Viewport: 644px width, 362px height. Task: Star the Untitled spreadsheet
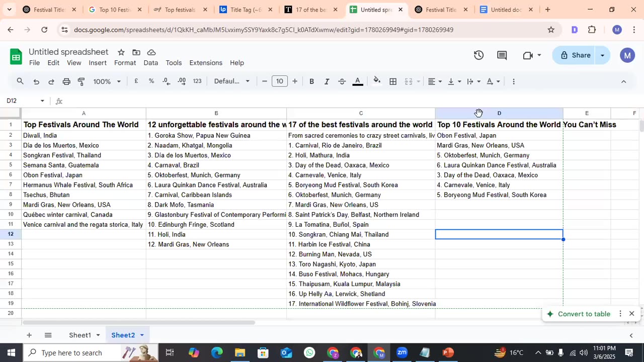121,52
